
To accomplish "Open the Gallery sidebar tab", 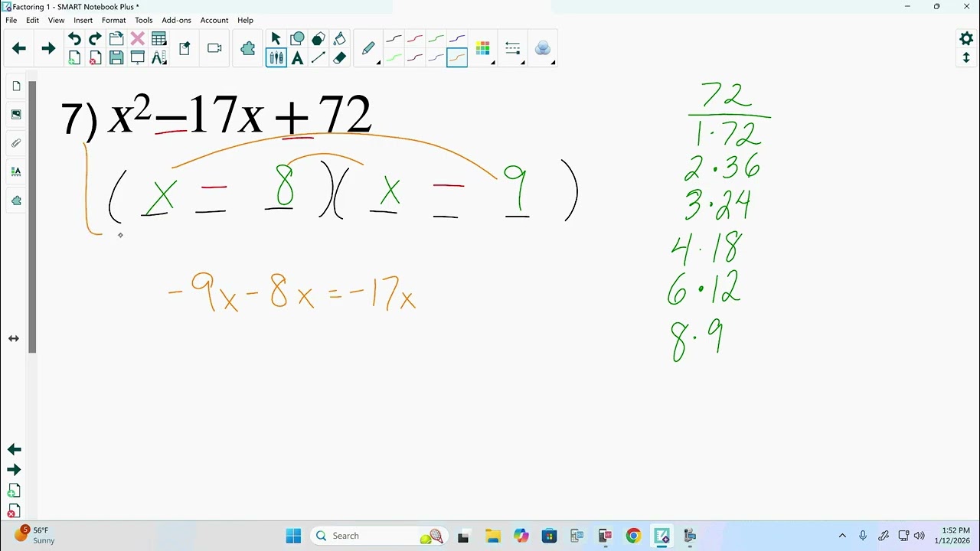I will [x=16, y=115].
